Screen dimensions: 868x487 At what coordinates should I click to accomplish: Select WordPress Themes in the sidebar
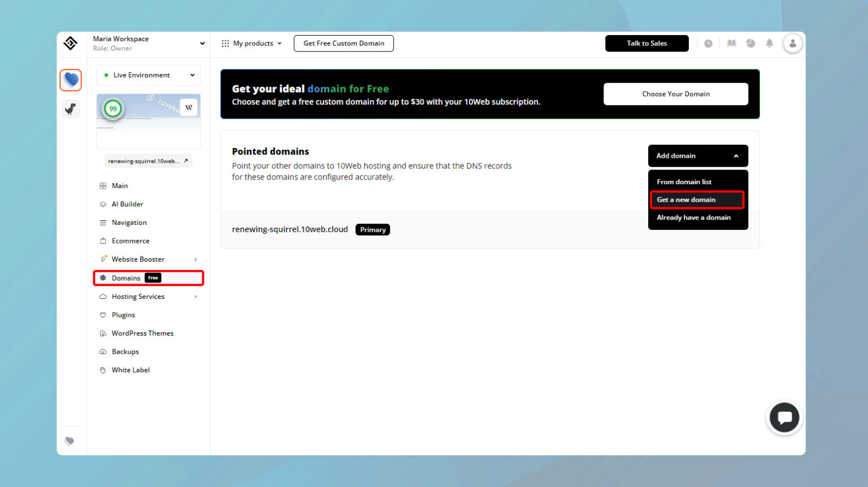pyautogui.click(x=142, y=333)
